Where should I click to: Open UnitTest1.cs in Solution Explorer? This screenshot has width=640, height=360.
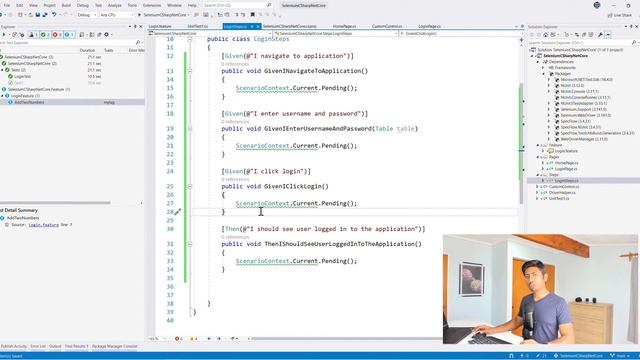coord(559,198)
